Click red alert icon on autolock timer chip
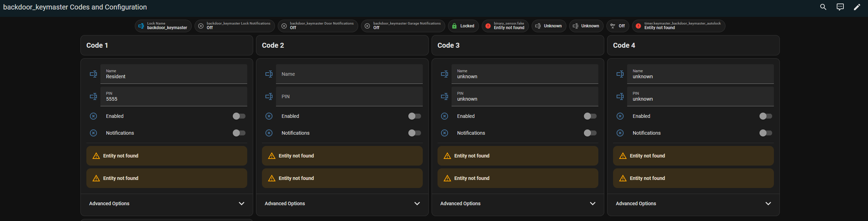Viewport: 868px width, 221px height. click(638, 26)
